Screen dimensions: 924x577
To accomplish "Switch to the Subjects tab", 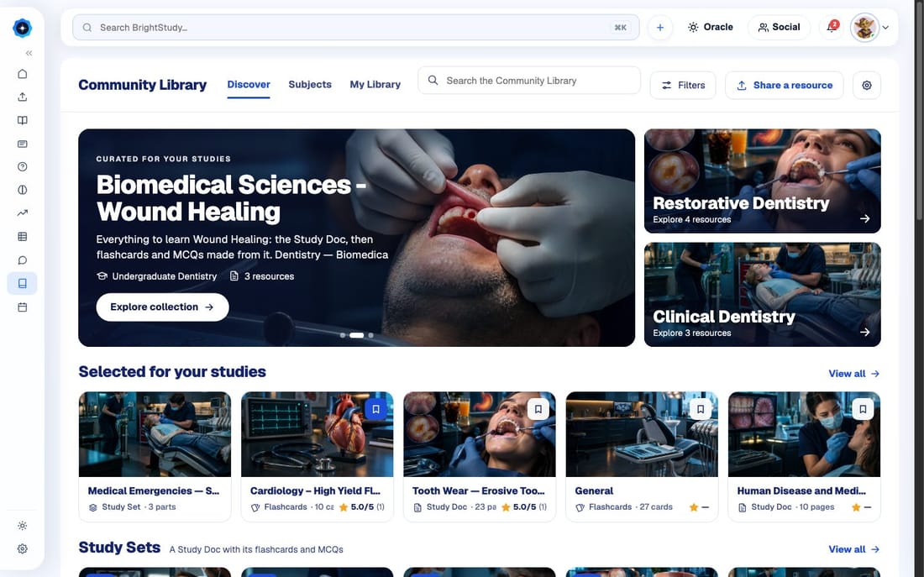I will click(x=310, y=84).
